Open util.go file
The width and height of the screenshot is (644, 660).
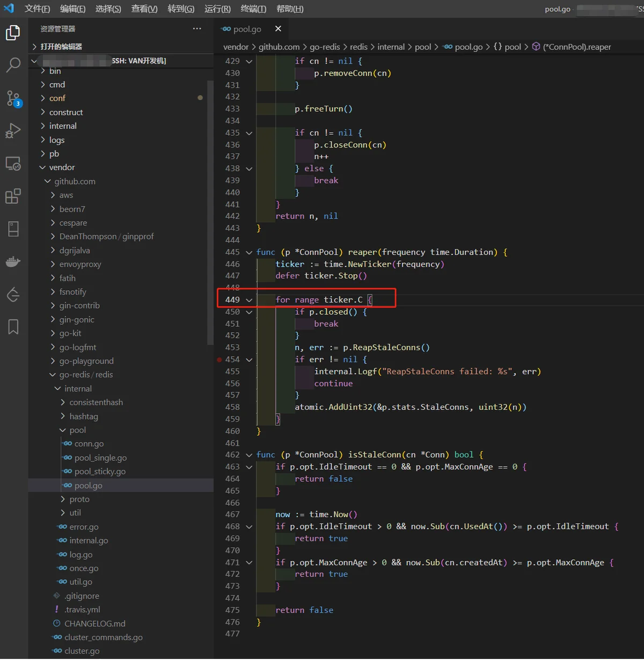121,582
